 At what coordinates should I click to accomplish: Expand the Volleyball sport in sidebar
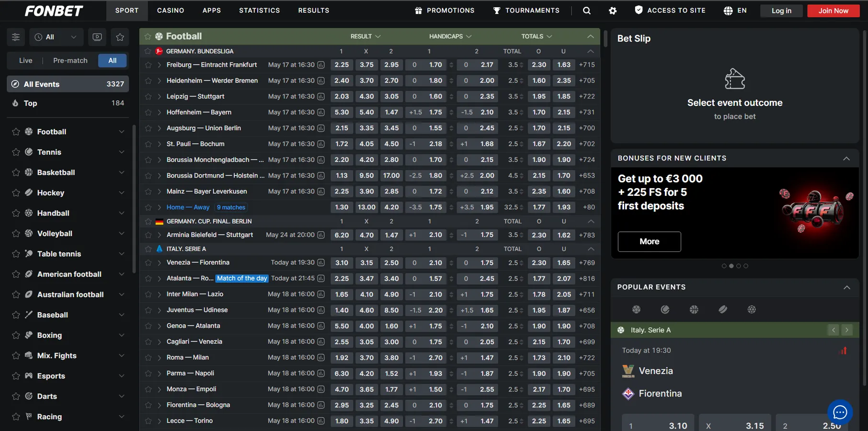(121, 233)
